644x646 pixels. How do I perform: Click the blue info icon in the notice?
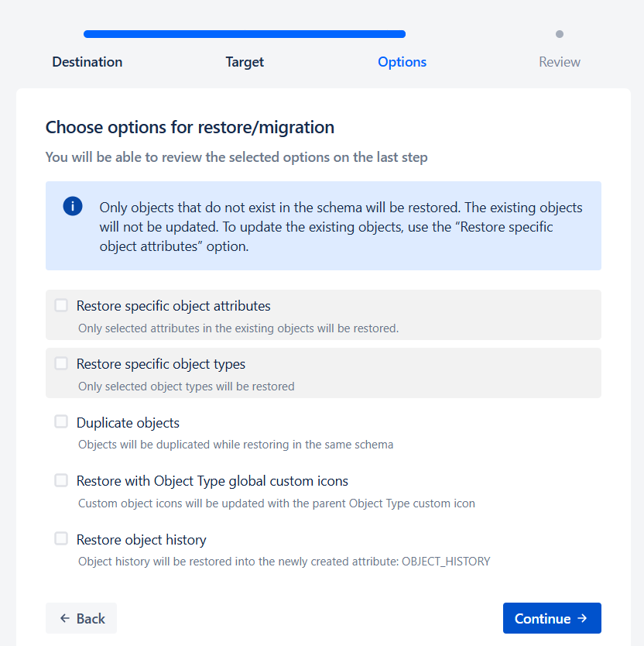[73, 206]
